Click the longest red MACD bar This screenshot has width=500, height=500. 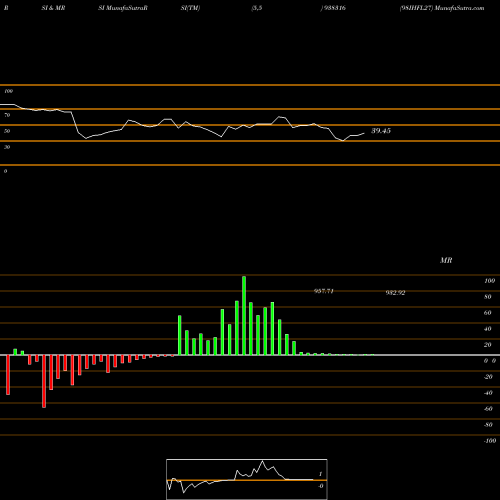pos(44,381)
